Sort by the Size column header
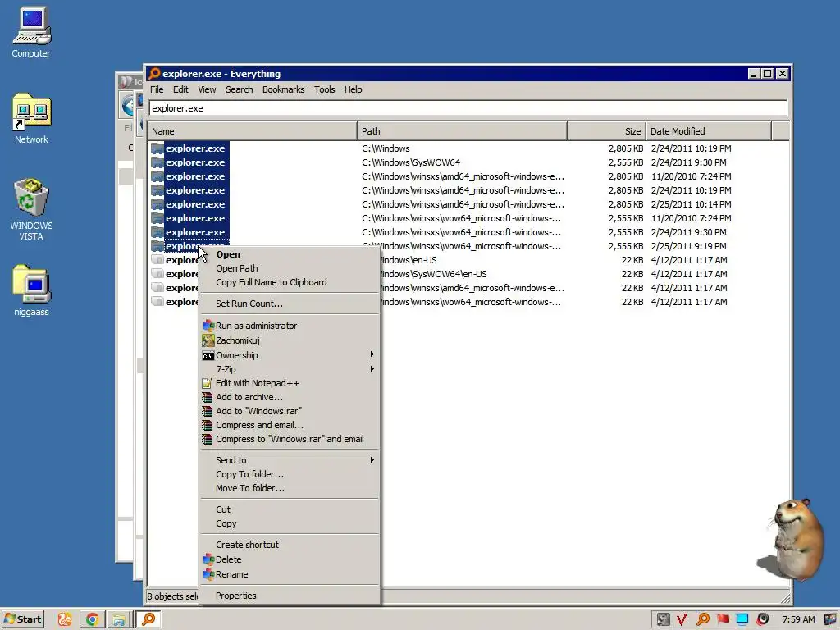The image size is (840, 630). [x=607, y=131]
